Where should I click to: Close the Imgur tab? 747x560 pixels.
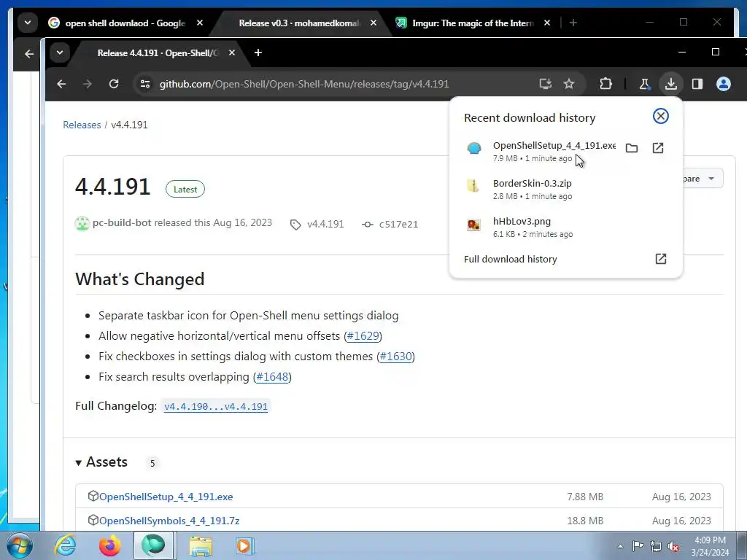coord(547,23)
